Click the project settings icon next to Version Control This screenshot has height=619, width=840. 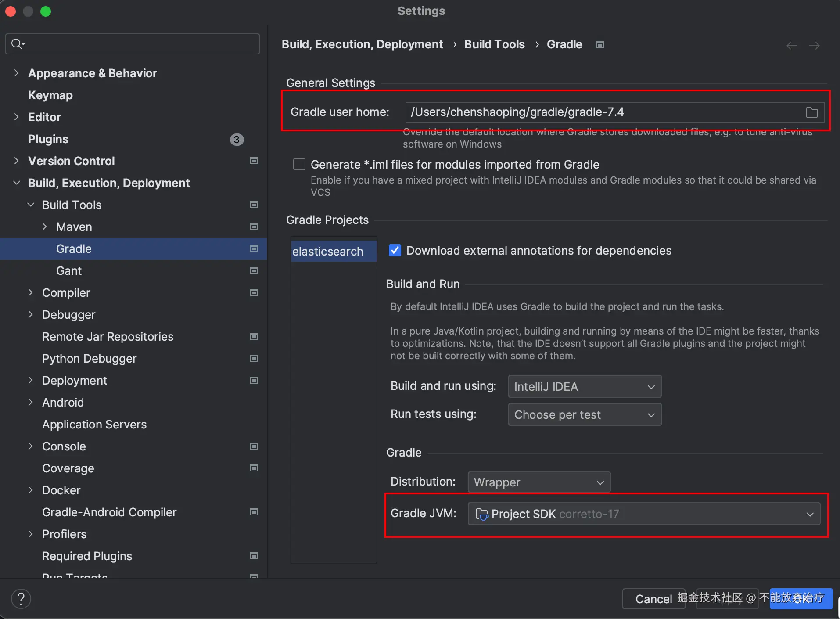pos(254,161)
